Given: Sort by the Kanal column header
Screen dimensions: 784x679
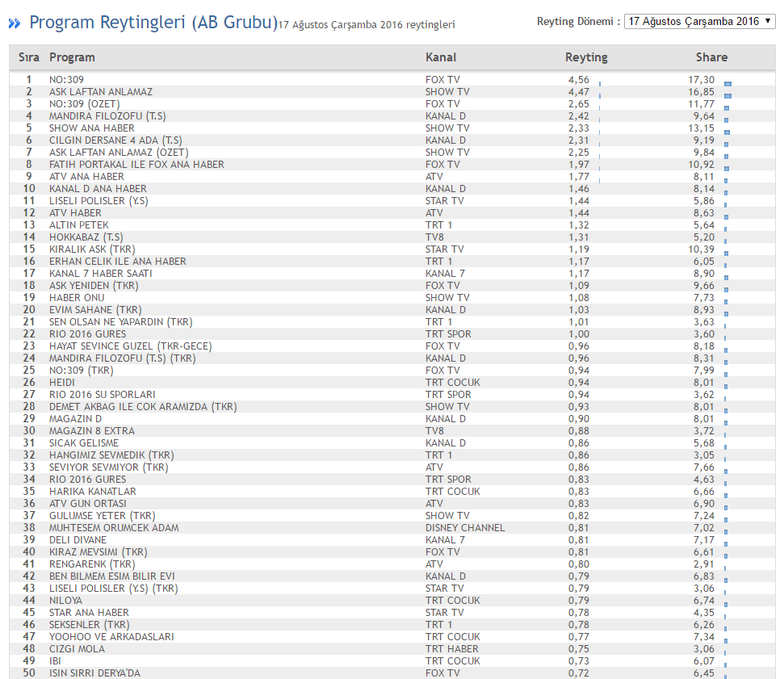Looking at the screenshot, I should (441, 57).
